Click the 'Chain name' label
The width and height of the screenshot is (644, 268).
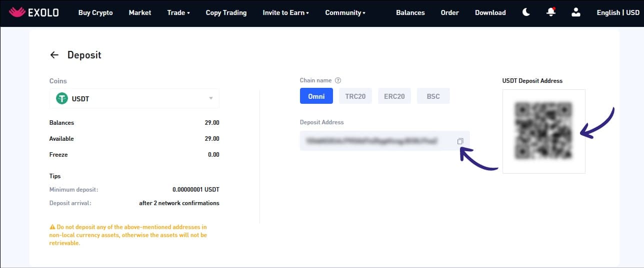(316, 80)
